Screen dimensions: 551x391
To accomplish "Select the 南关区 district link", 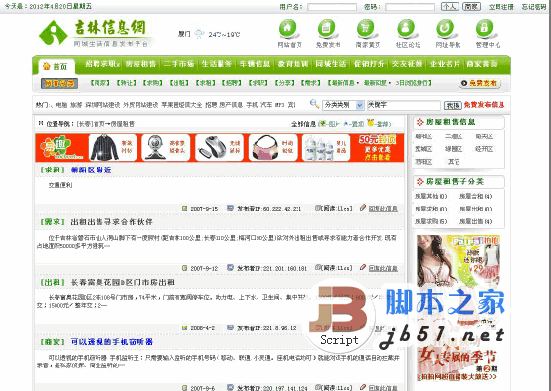I will tap(484, 137).
